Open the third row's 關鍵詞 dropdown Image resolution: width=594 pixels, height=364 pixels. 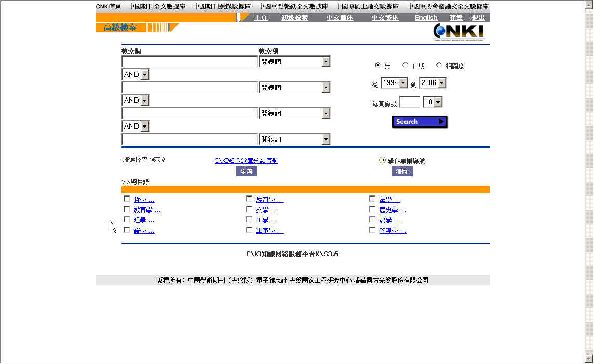click(294, 114)
